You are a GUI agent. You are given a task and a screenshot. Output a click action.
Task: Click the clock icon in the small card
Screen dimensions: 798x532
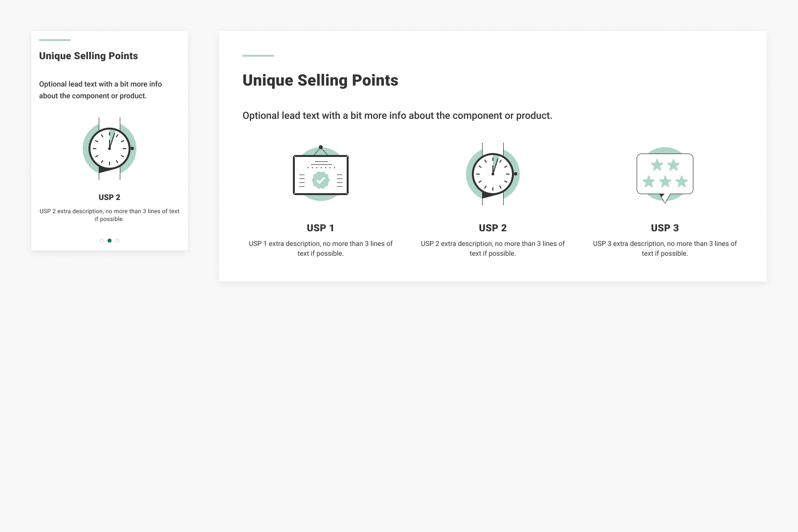point(110,149)
